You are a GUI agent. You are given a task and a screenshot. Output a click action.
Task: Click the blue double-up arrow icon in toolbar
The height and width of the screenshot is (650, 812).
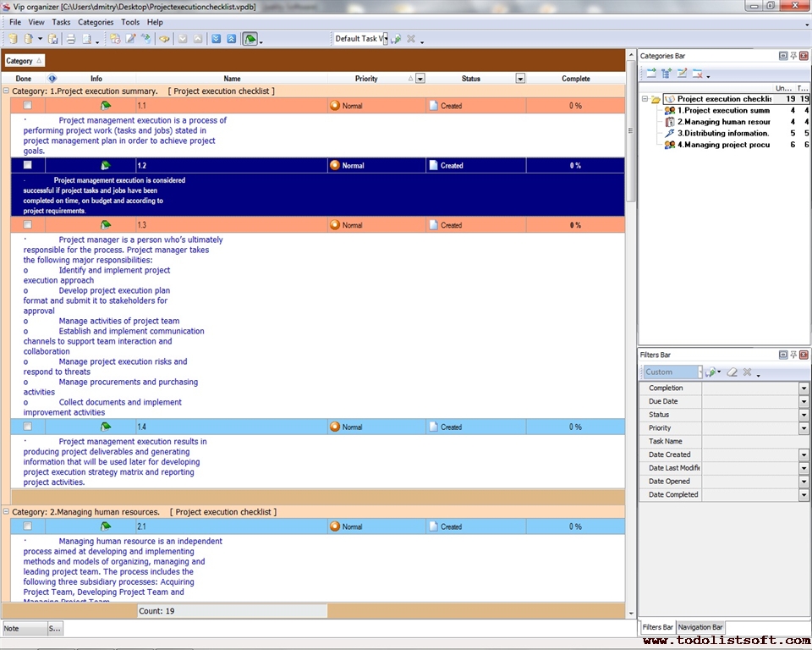click(x=231, y=39)
